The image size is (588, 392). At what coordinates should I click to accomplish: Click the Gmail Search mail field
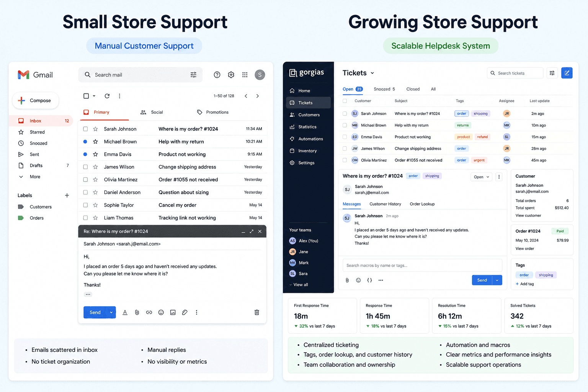(x=140, y=75)
